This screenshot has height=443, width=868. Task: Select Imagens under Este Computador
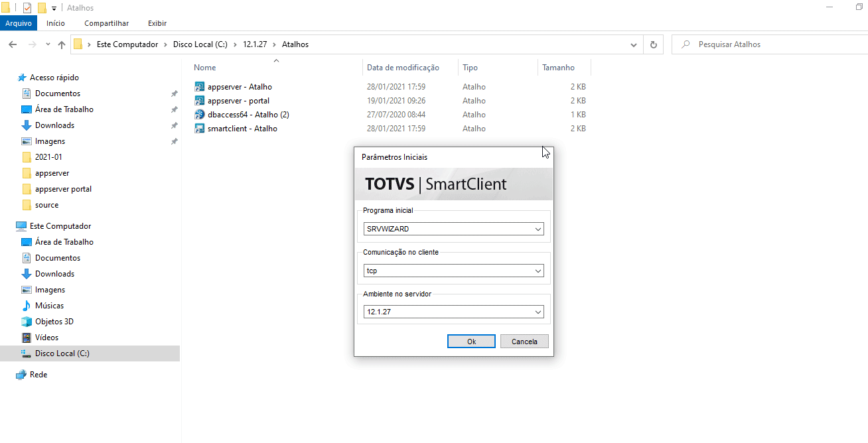[50, 290]
